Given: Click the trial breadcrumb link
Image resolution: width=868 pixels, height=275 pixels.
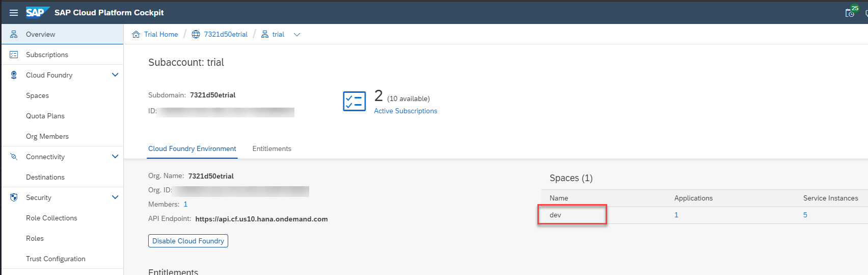Looking at the screenshot, I should point(278,34).
